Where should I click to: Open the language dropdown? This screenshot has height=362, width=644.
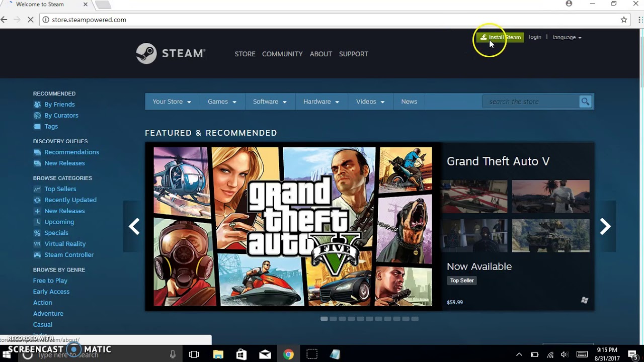[x=567, y=37]
